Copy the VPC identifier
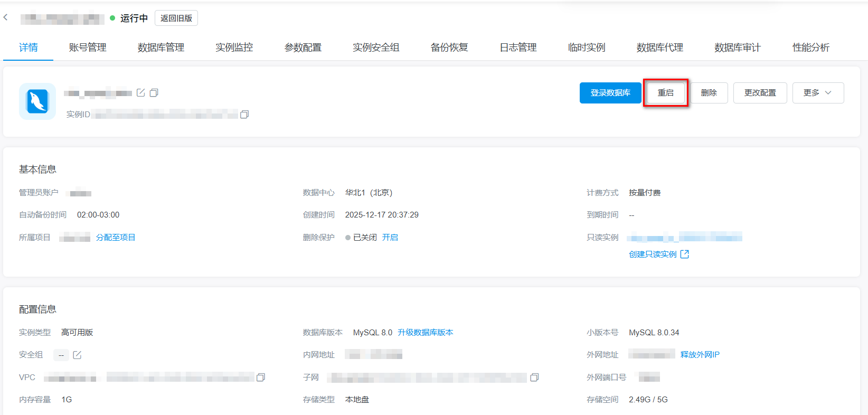The image size is (868, 415). point(261,378)
